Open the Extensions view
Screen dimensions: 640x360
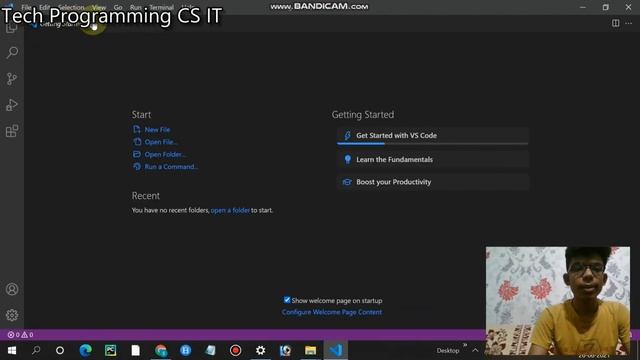point(12,131)
